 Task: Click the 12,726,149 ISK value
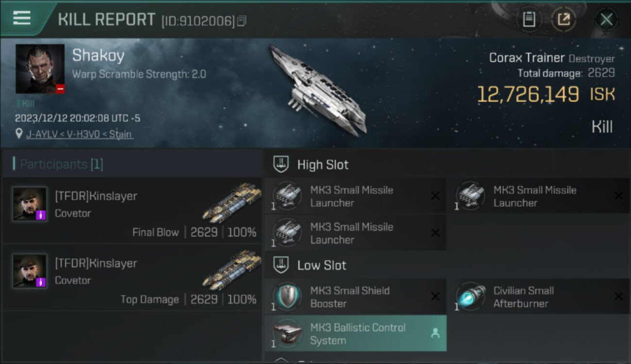(x=546, y=94)
